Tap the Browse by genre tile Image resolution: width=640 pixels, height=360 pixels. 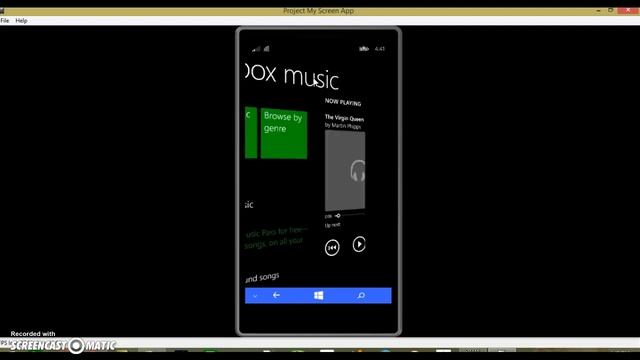pos(284,133)
